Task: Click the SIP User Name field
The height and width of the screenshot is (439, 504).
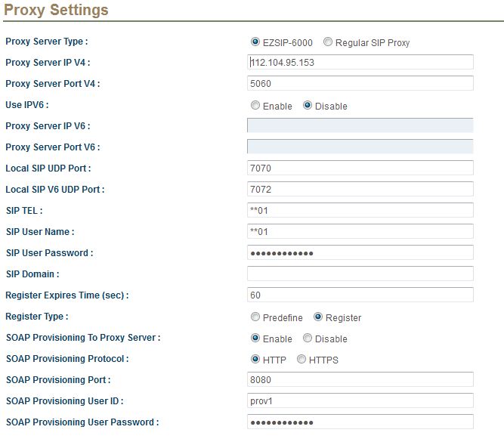Action: [360, 231]
